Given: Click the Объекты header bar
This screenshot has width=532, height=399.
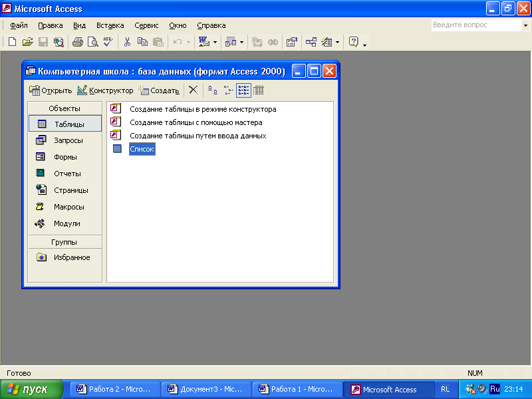Looking at the screenshot, I should point(65,108).
